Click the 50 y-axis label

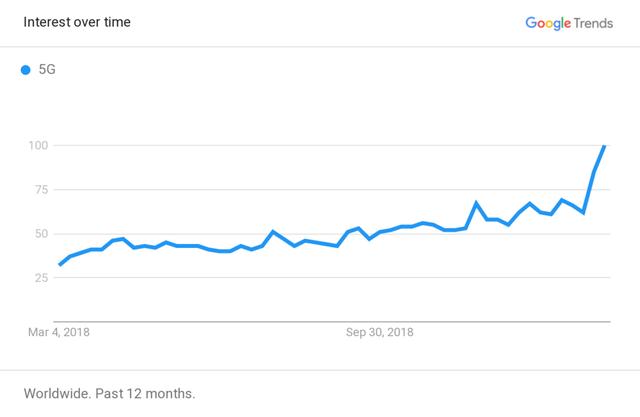click(41, 234)
